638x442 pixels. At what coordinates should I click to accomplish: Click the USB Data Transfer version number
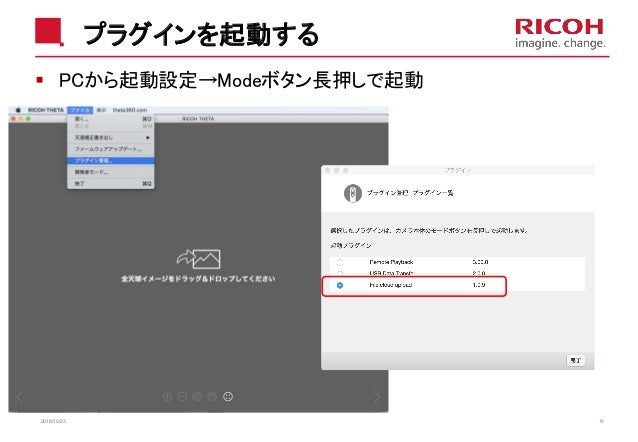479,273
